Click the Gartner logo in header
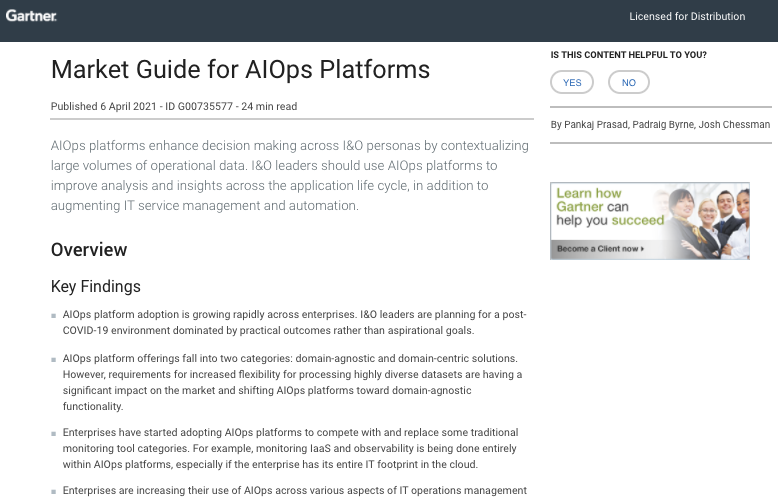The height and width of the screenshot is (498, 778). 31,16
